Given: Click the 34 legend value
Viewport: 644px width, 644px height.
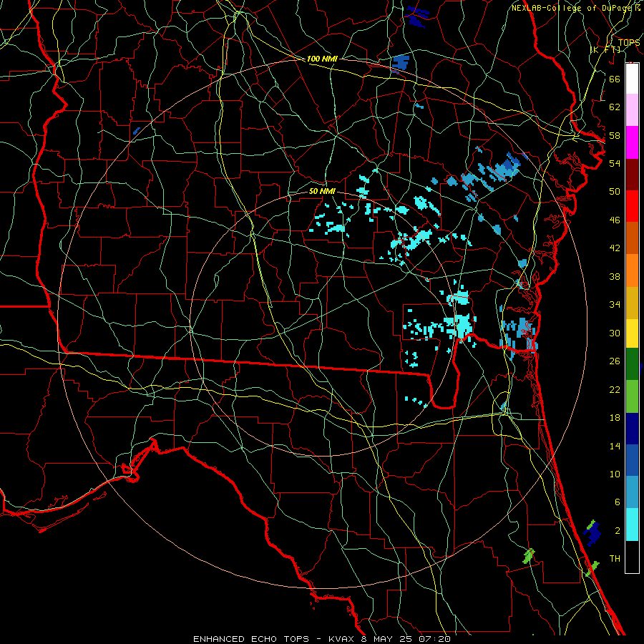Looking at the screenshot, I should [x=615, y=305].
